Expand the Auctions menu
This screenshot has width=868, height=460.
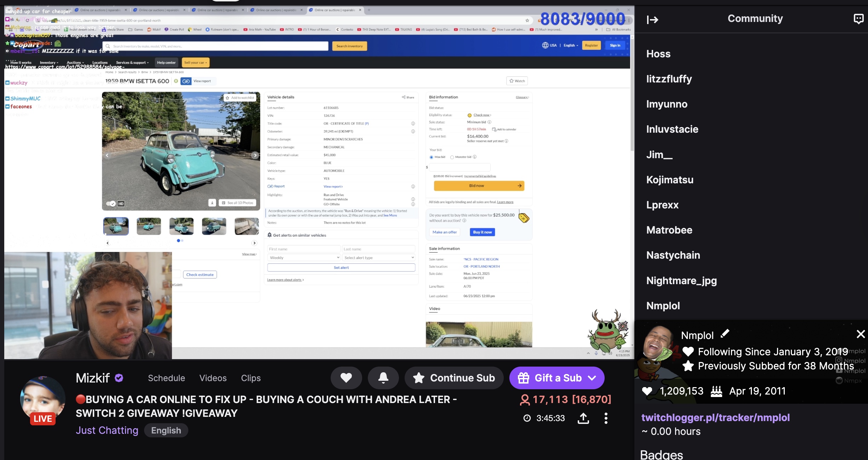[75, 63]
